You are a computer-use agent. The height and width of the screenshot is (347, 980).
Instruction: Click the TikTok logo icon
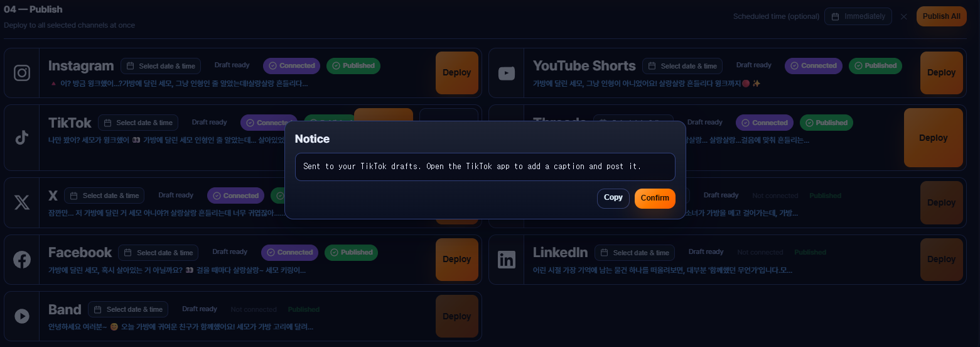tap(22, 138)
